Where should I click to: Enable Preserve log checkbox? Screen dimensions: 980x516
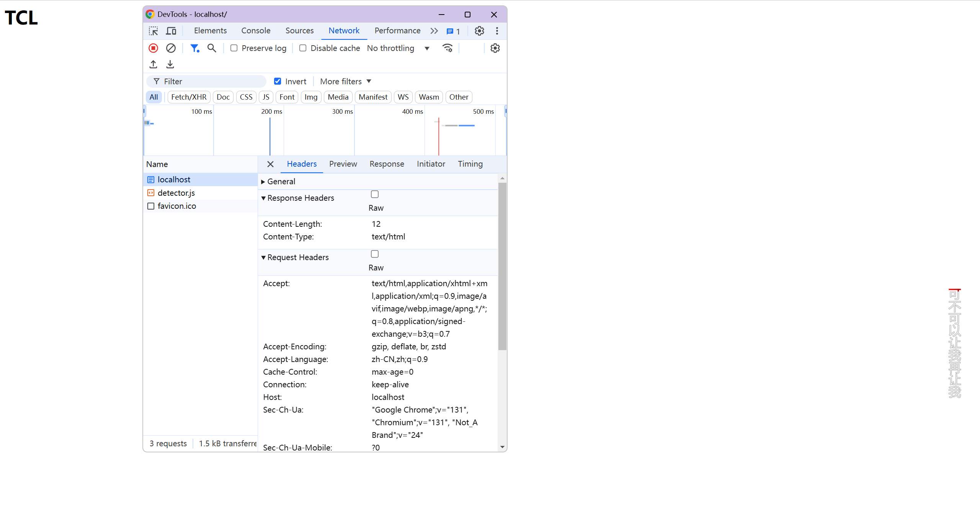coord(234,48)
